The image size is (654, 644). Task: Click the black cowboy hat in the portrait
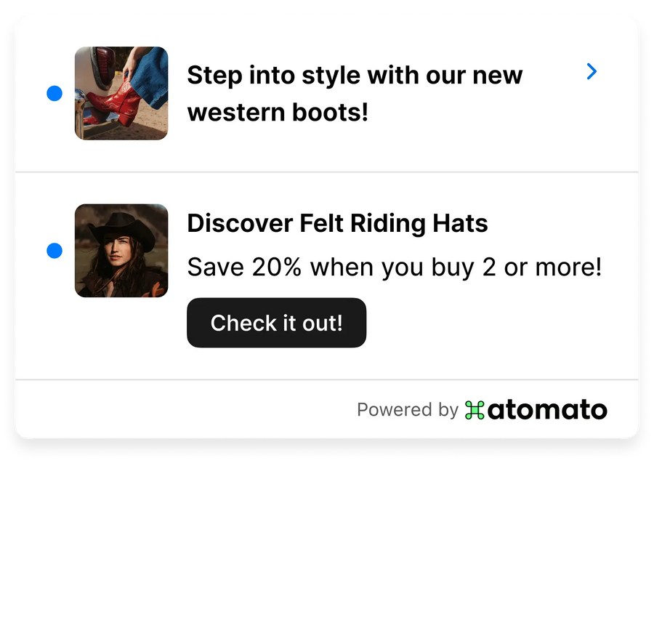tap(122, 229)
